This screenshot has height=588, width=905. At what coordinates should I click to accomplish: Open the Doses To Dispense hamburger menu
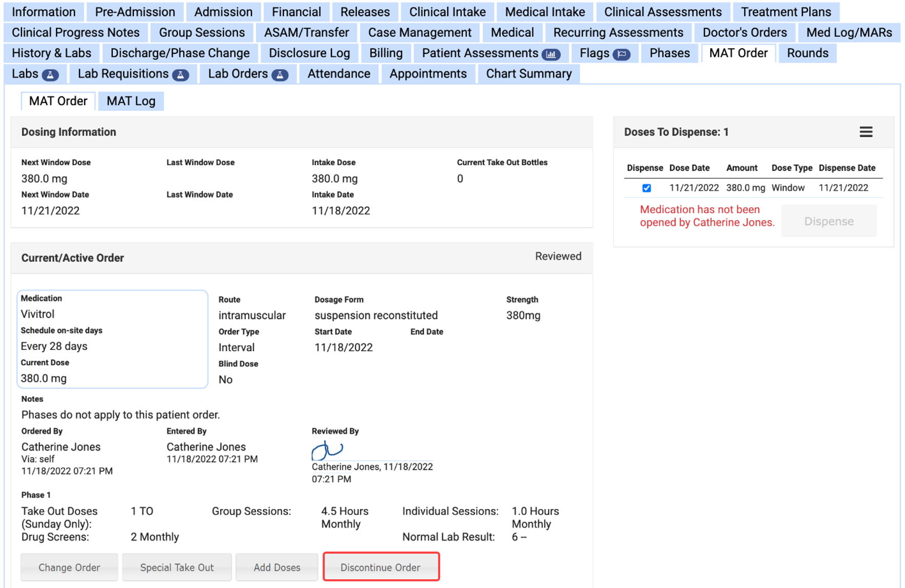[865, 132]
